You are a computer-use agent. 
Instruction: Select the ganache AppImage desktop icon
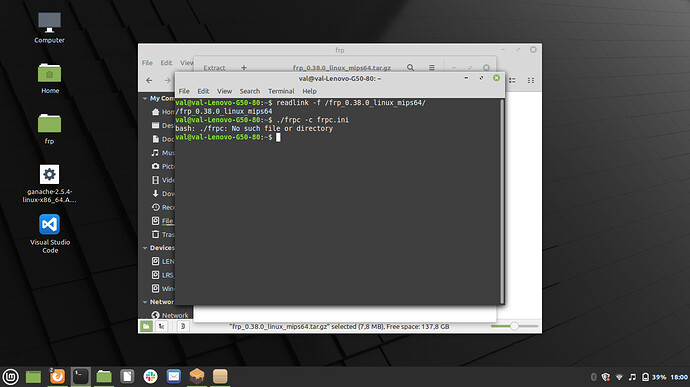click(x=49, y=184)
